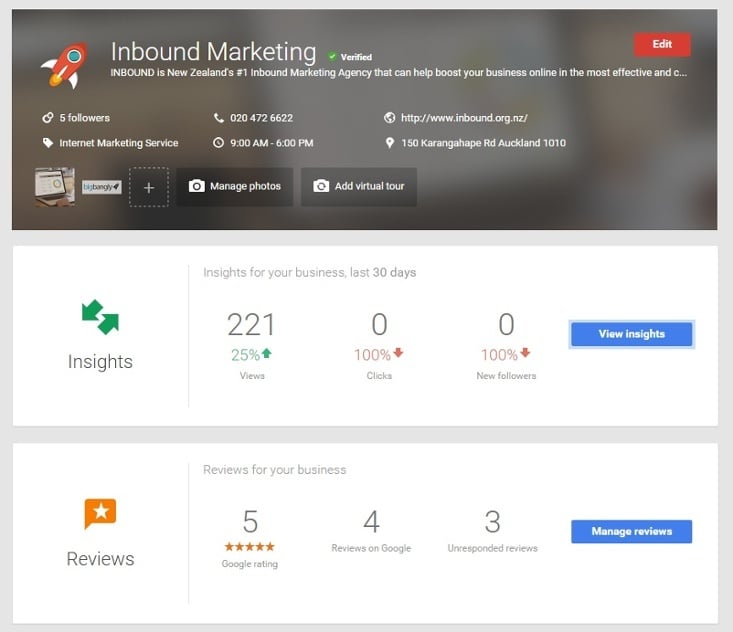Click the category tag icon
The width and height of the screenshot is (733, 632).
click(48, 143)
